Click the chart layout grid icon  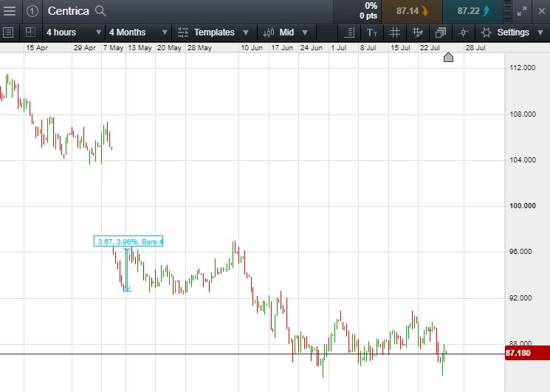[30, 32]
